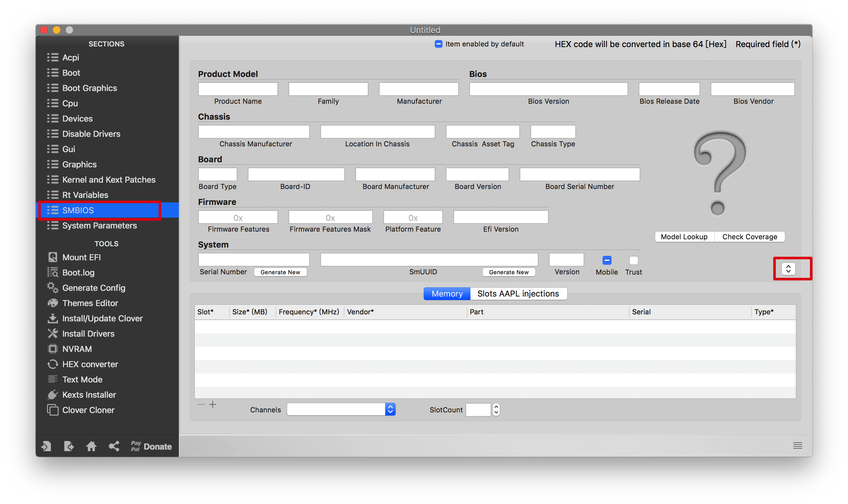Click the Vendor* column header
848x504 pixels.
pos(405,312)
